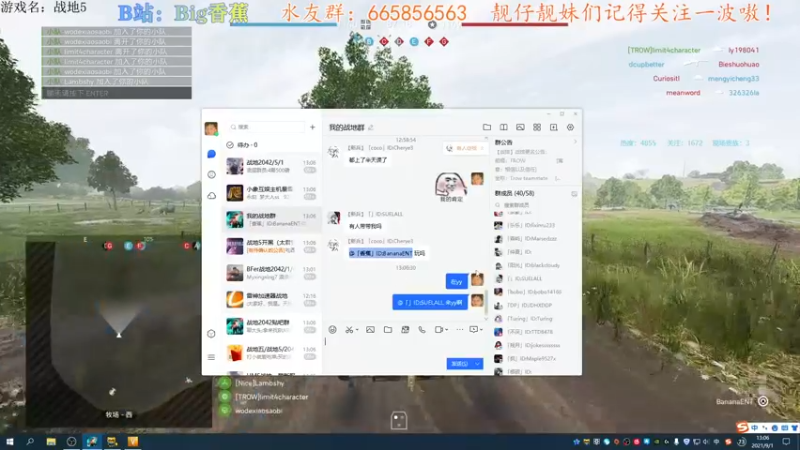The height and width of the screenshot is (450, 800).
Task: Click the red packet/collection icon in chat toolbar
Action: (x=405, y=330)
